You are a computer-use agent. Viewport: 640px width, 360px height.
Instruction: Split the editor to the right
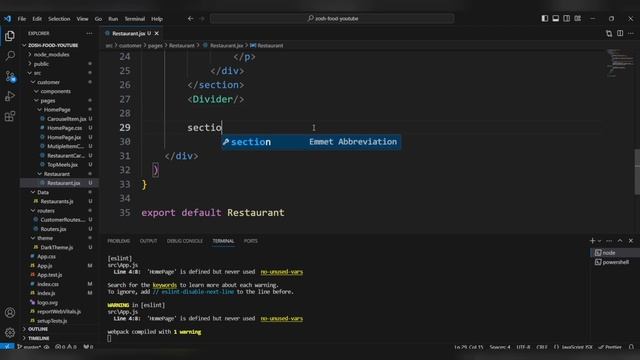tap(620, 33)
